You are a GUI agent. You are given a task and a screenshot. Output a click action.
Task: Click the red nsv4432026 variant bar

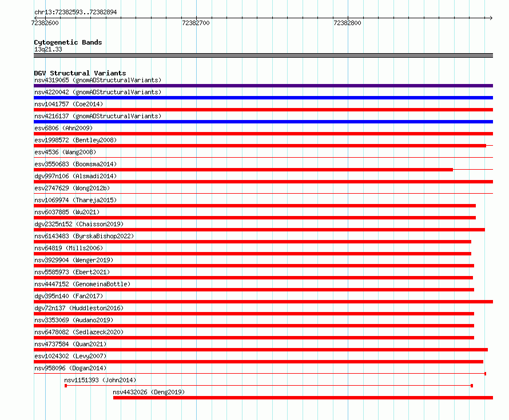click(x=303, y=398)
